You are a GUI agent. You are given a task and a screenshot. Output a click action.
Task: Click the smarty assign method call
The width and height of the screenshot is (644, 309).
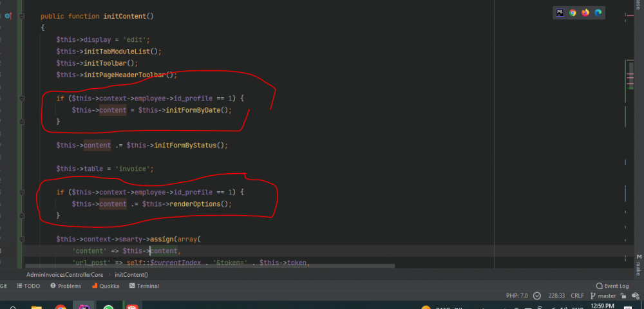(162, 239)
